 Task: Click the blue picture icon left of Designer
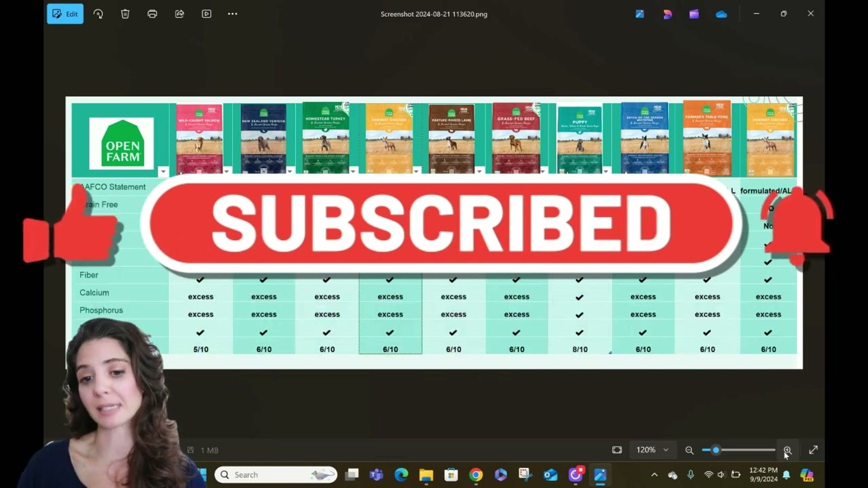(640, 14)
